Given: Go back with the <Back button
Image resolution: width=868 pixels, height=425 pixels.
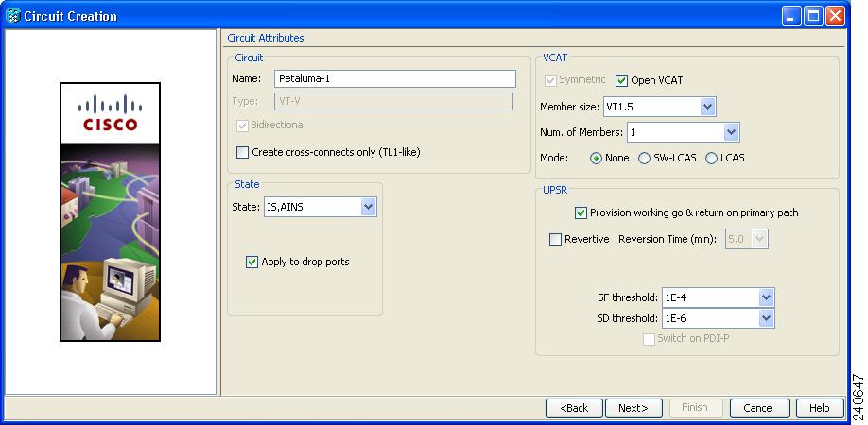Looking at the screenshot, I should [x=574, y=408].
